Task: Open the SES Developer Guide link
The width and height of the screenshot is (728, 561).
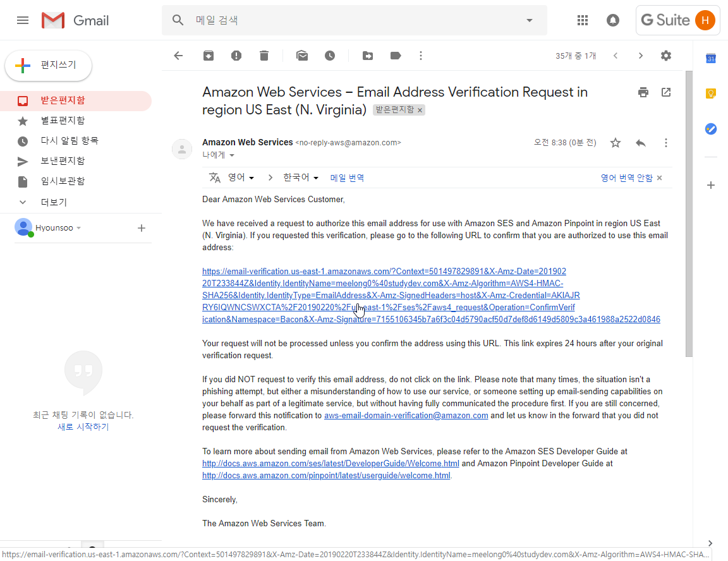Action: (x=331, y=463)
